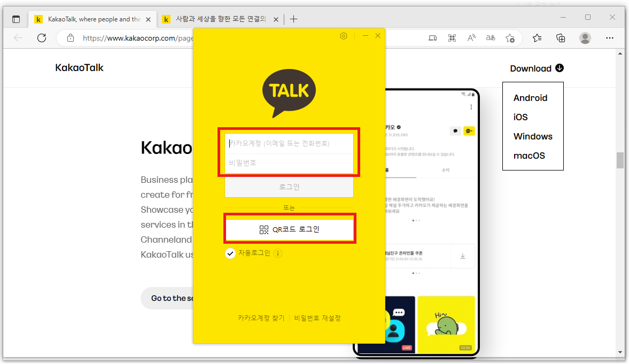Image resolution: width=629 pixels, height=364 pixels.
Task: Open KakaoTalk login settings gear
Action: coord(344,36)
